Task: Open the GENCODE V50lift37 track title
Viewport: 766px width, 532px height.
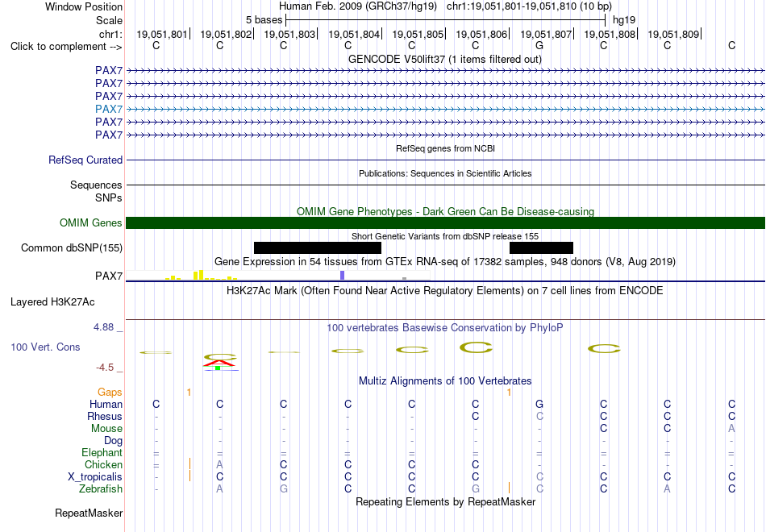Action: 445,59
